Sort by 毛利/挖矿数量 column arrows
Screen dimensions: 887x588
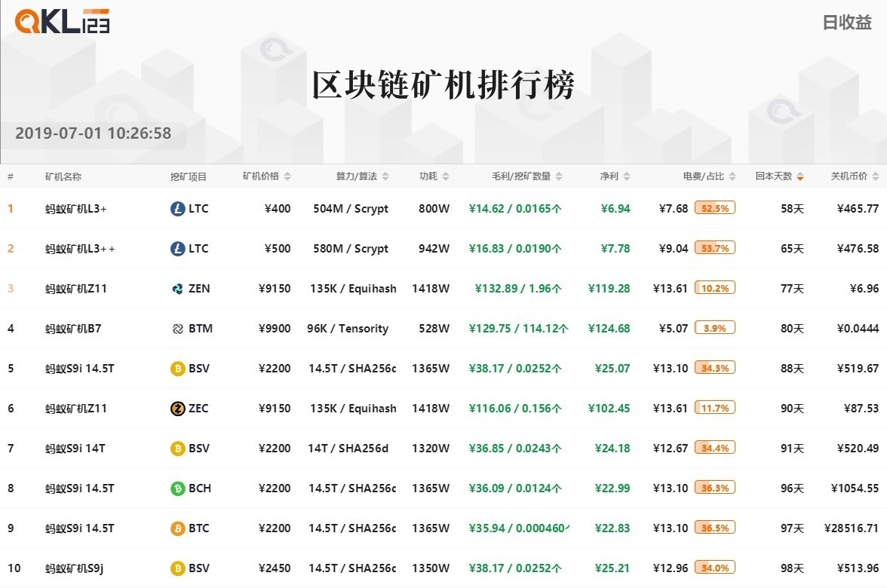559,176
